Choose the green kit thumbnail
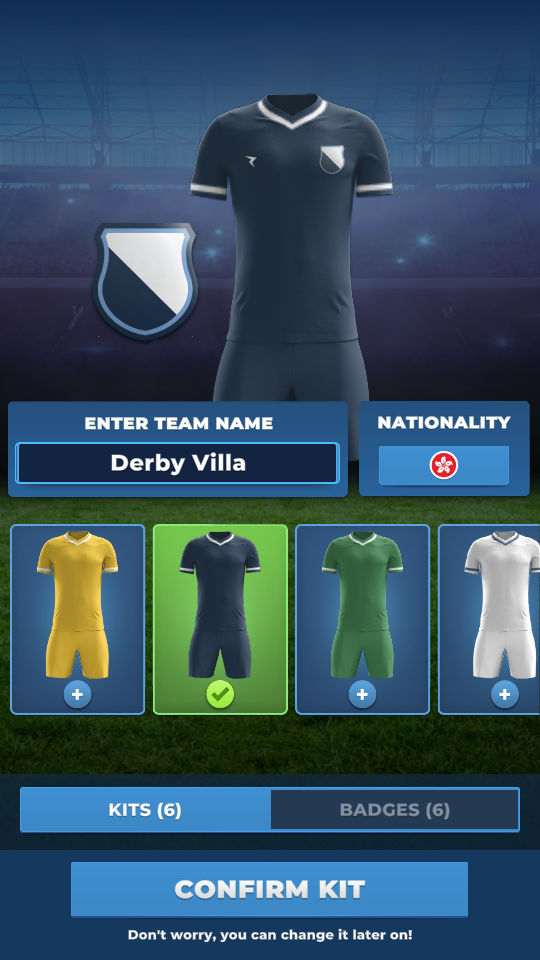Image resolution: width=540 pixels, height=960 pixels. click(x=362, y=619)
